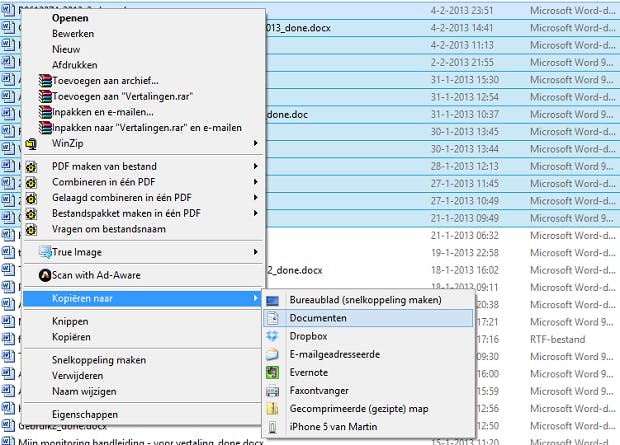Image resolution: width=620 pixels, height=445 pixels.
Task: Choose Dropbox in the Kopiëren naar submenu
Action: (x=308, y=336)
